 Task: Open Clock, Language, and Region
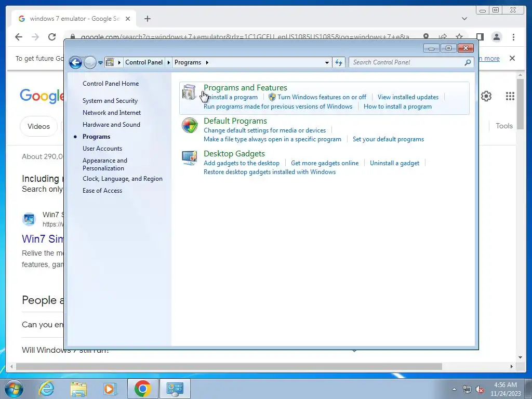pyautogui.click(x=123, y=179)
